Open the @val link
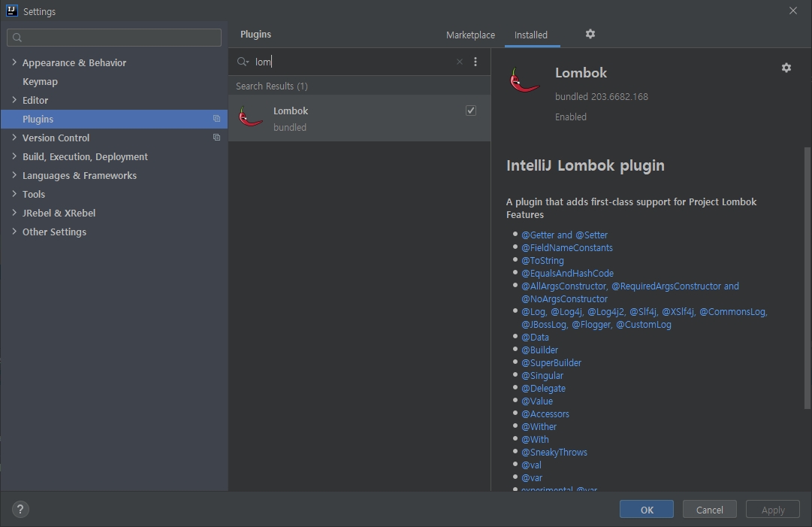Screen dimensions: 812x527 tap(531, 465)
